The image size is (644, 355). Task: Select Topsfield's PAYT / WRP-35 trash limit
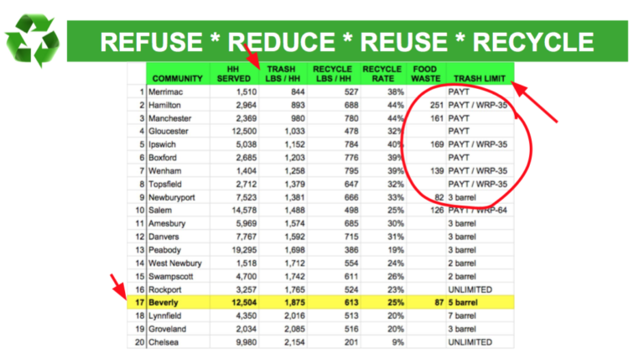click(478, 184)
